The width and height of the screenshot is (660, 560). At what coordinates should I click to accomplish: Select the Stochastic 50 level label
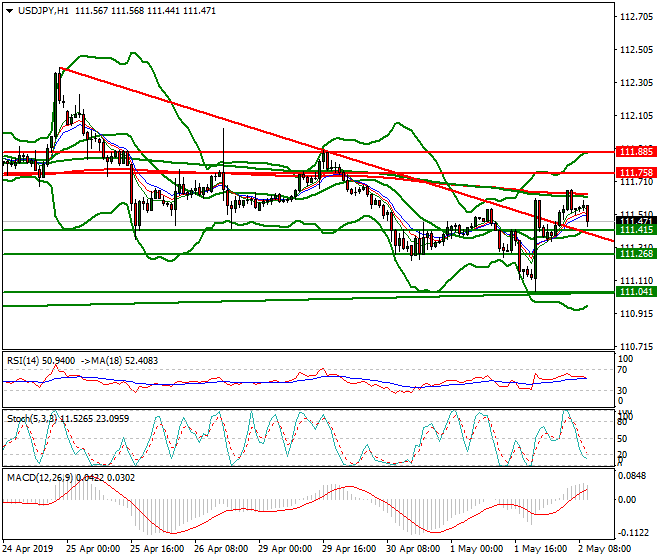[x=622, y=439]
